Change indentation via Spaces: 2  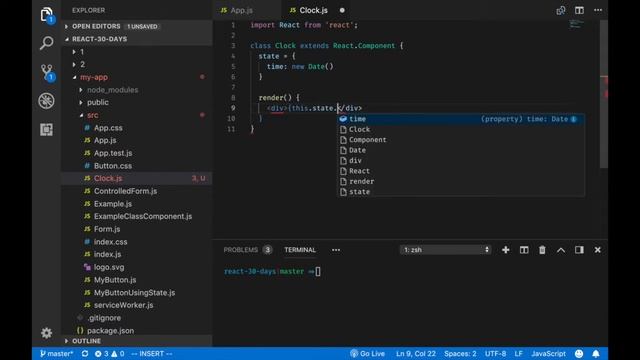click(460, 353)
